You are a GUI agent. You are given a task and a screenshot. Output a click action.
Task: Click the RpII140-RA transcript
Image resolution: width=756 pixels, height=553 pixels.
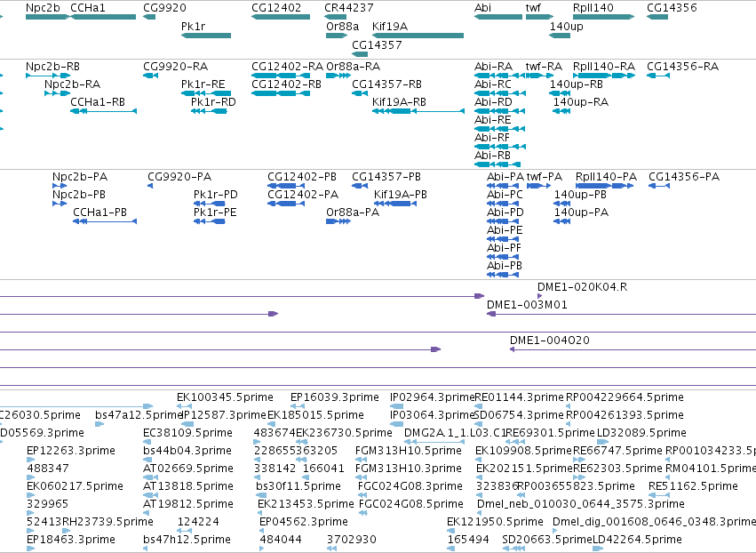click(x=604, y=76)
